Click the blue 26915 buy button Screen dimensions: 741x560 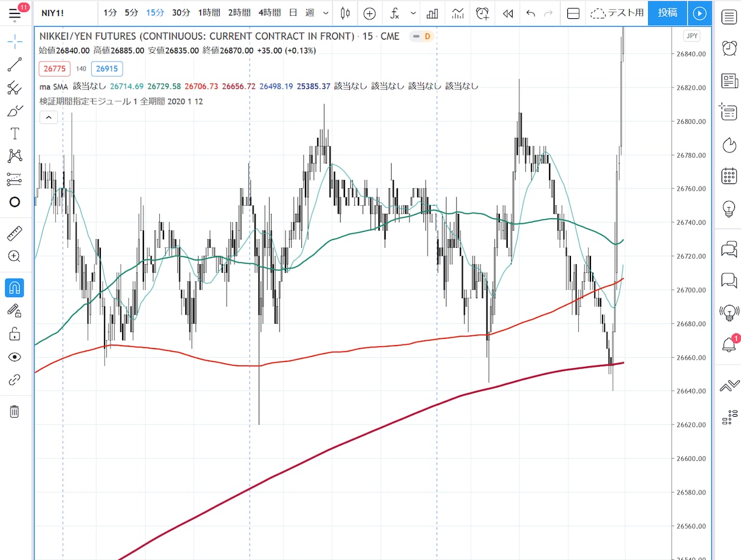pyautogui.click(x=107, y=69)
